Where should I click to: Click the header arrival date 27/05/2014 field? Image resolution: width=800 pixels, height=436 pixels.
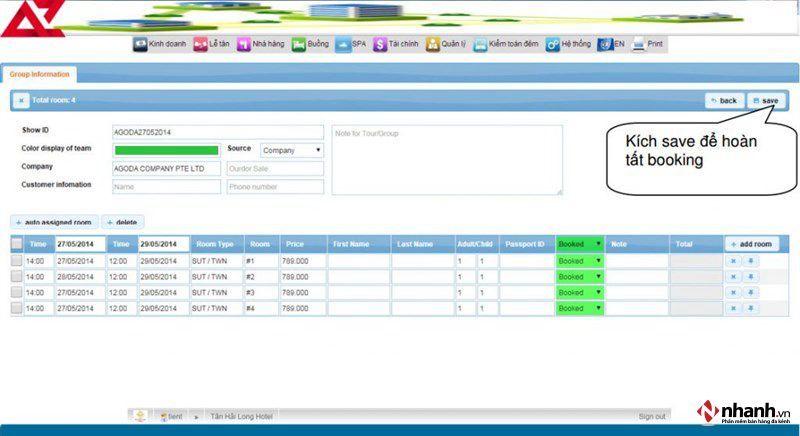click(x=80, y=244)
